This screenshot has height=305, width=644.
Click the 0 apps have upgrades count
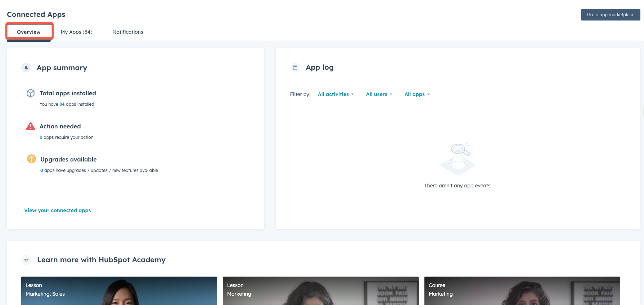point(42,170)
